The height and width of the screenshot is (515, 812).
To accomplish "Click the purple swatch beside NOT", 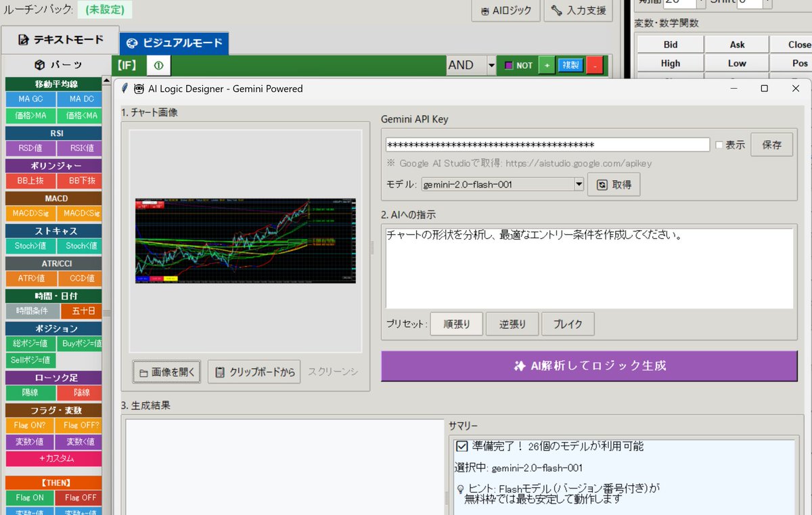I will pos(510,66).
